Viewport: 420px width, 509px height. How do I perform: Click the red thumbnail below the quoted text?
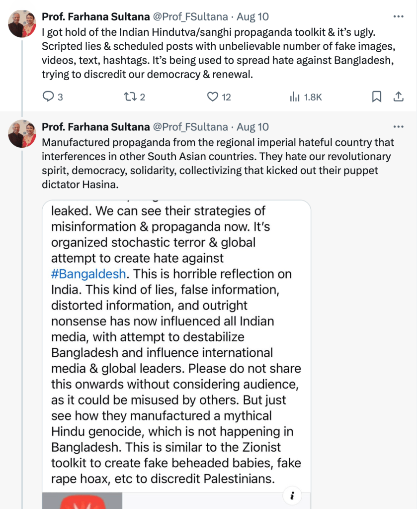coord(82,501)
